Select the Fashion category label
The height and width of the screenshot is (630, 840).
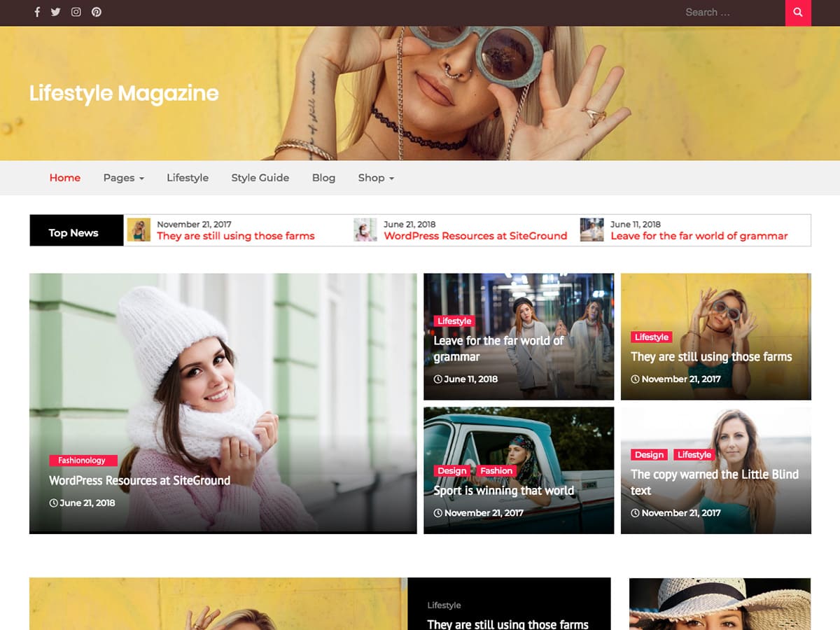point(496,470)
